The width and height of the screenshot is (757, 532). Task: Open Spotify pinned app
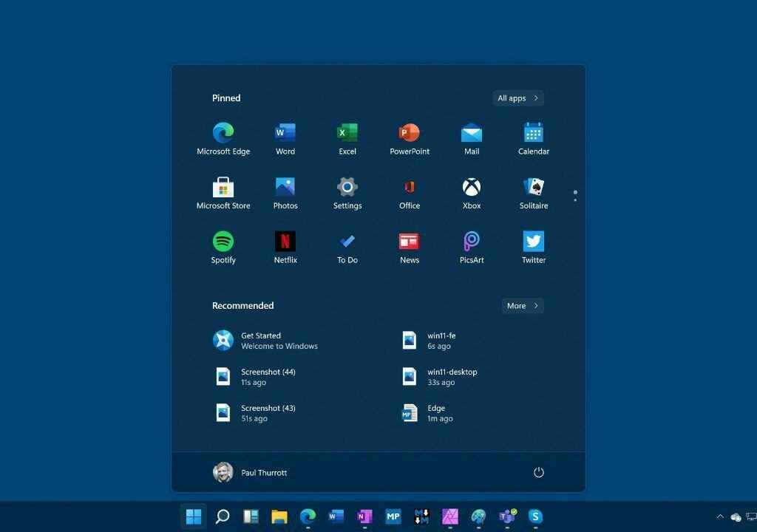tap(223, 248)
